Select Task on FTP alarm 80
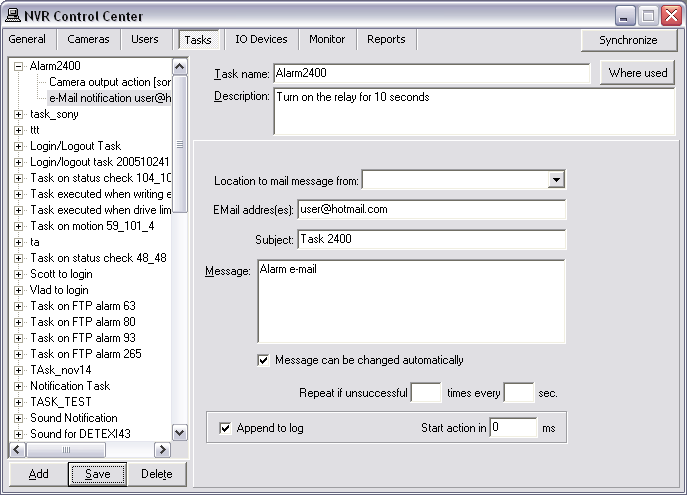687x495 pixels. pyautogui.click(x=83, y=322)
